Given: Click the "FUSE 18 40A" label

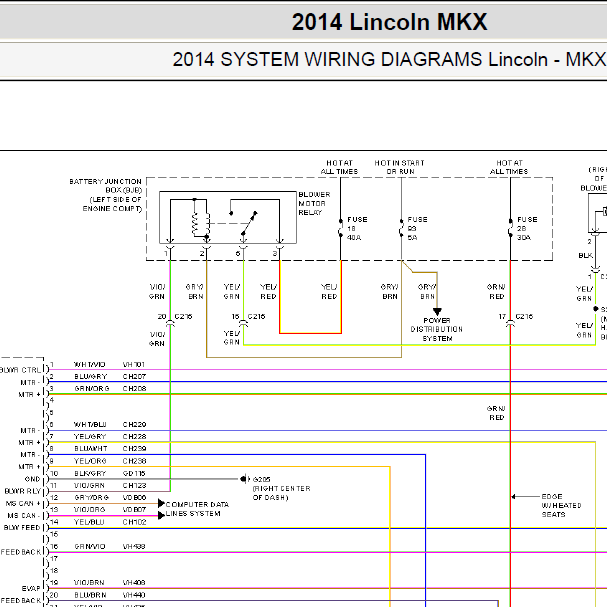Looking at the screenshot, I should [357, 228].
